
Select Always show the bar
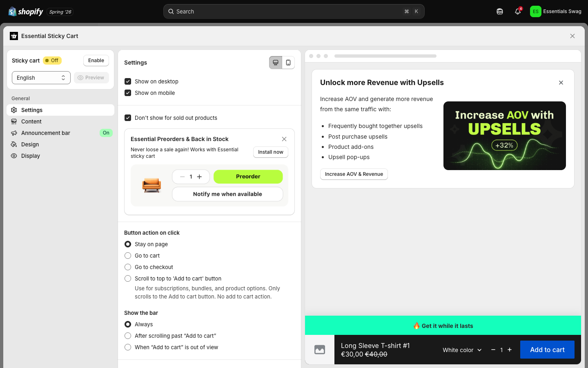pos(128,324)
